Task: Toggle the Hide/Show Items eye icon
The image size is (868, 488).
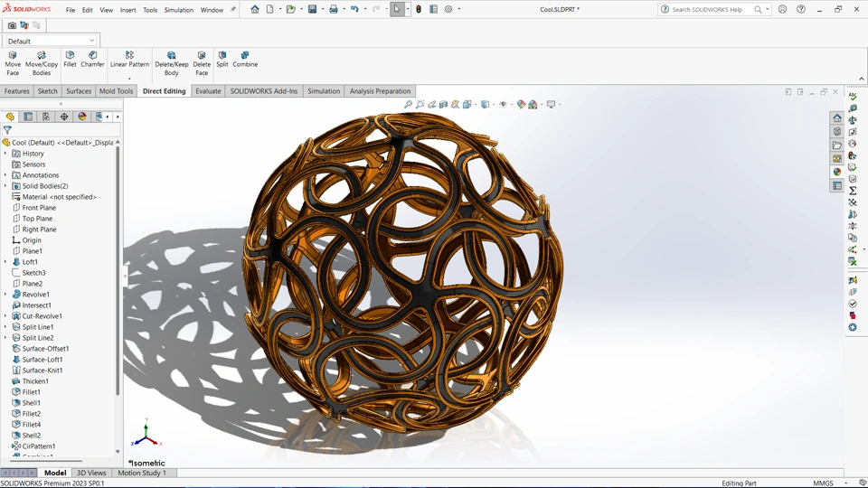Action: tap(504, 105)
